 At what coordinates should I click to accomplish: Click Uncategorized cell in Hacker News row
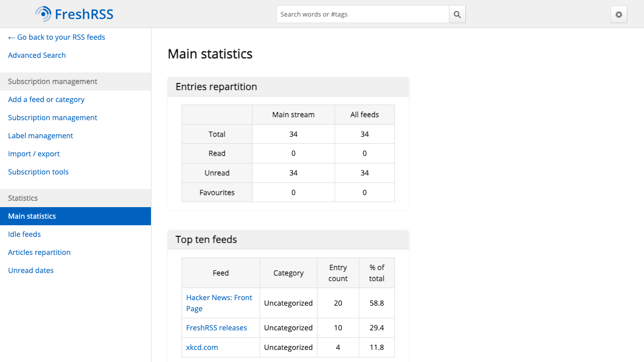tap(288, 303)
